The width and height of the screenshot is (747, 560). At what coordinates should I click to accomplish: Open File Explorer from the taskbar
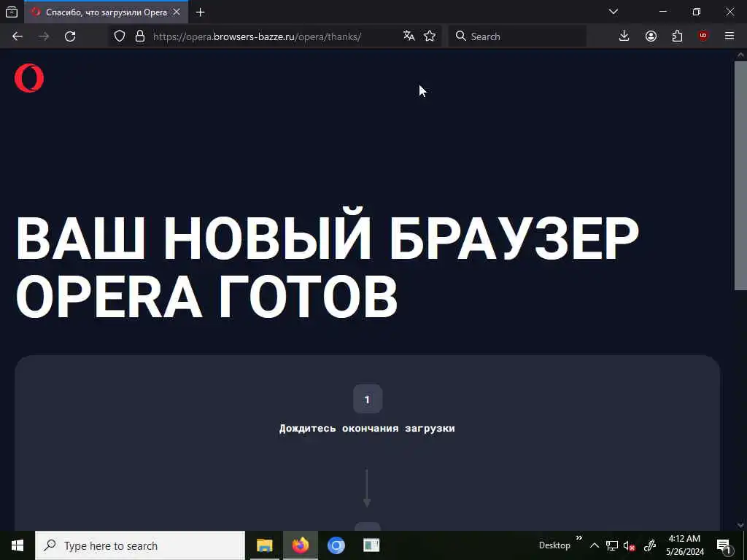coord(264,545)
